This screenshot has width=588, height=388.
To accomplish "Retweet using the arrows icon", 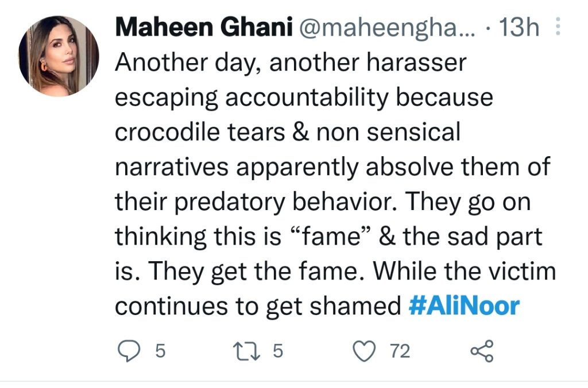I will coord(246,351).
